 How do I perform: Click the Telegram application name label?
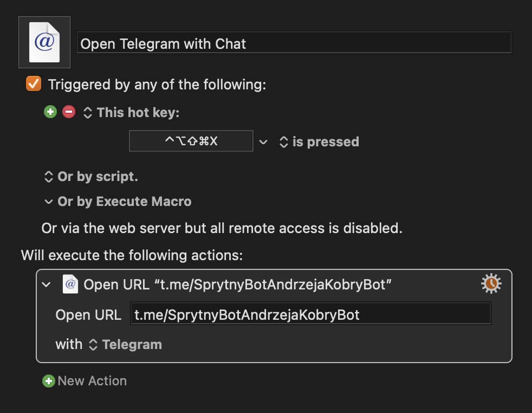click(132, 345)
